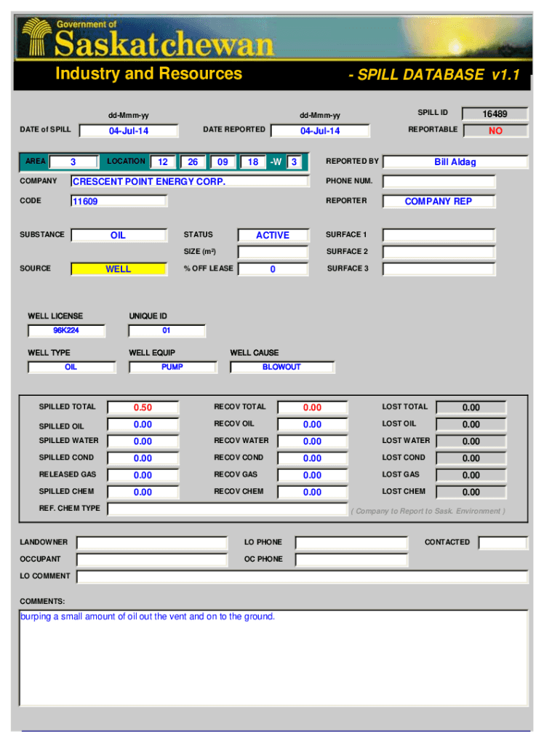
Task: Click the Saskatchewan wheat sheaf logo
Action: 36,39
